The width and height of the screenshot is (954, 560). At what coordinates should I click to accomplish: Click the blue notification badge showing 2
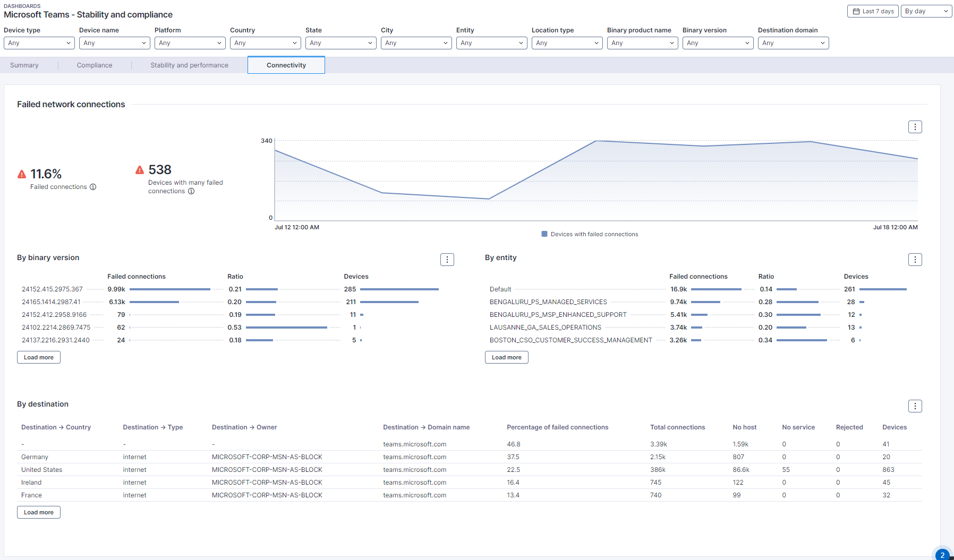click(942, 555)
